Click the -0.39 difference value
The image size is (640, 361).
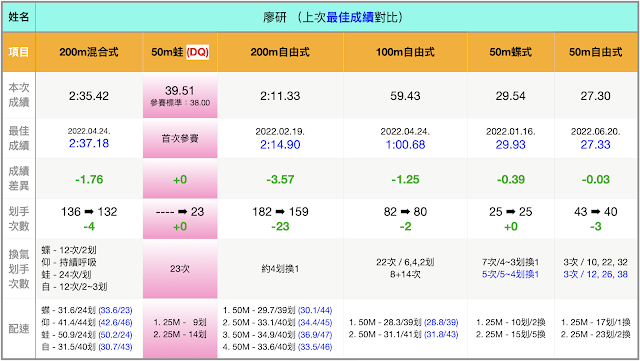(511, 179)
